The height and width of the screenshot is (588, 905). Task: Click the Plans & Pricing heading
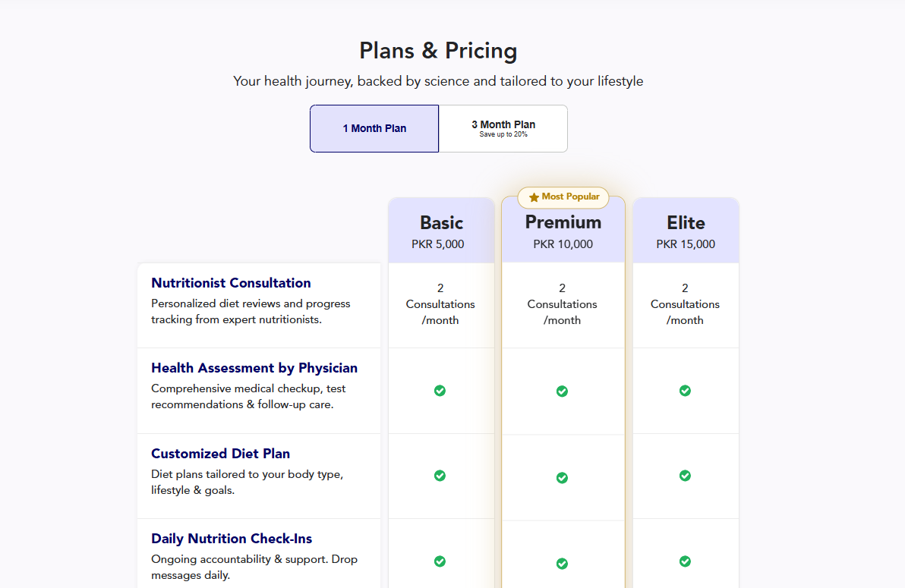point(438,51)
